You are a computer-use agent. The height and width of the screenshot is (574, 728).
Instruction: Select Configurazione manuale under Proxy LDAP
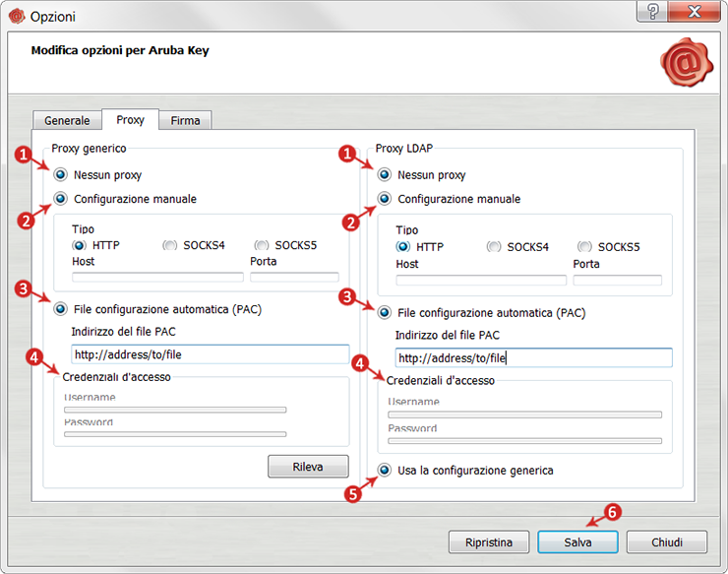[x=384, y=199]
